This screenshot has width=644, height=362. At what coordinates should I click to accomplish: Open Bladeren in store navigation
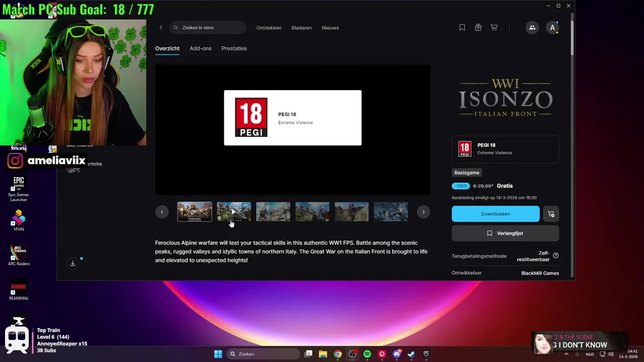point(301,28)
